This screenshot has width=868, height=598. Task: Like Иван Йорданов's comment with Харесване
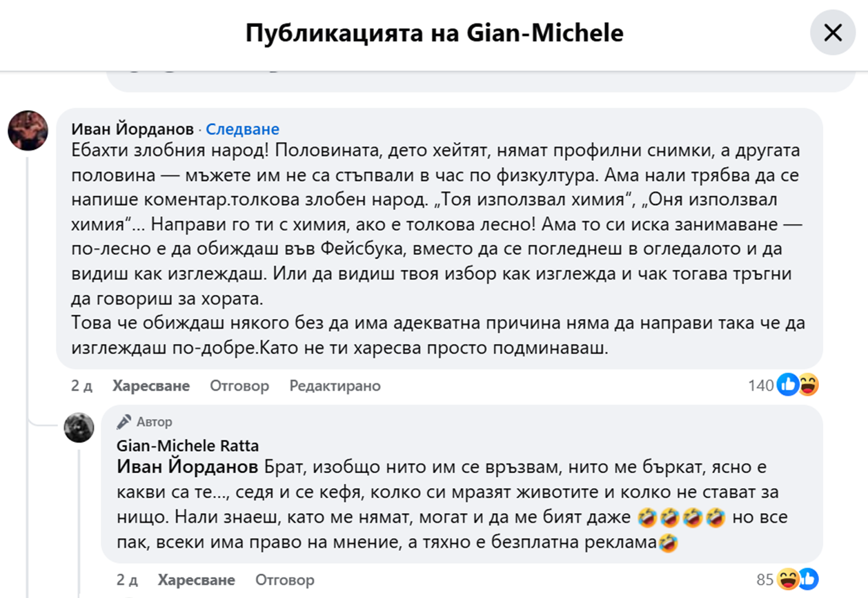point(151,385)
